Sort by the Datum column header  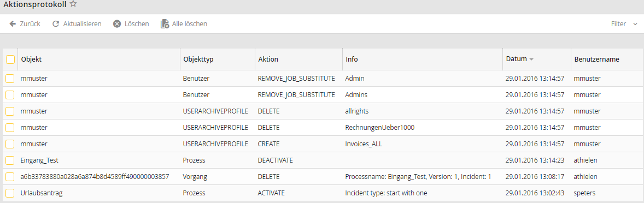(x=516, y=59)
